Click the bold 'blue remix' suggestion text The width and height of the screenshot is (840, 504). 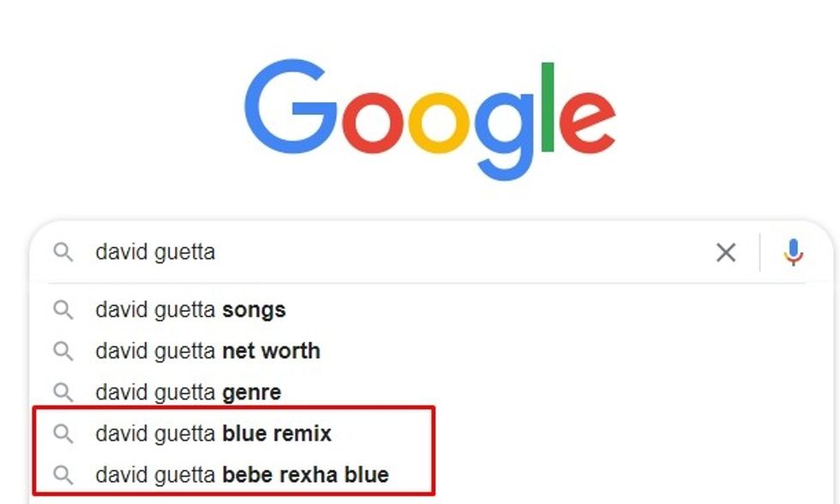tap(276, 434)
